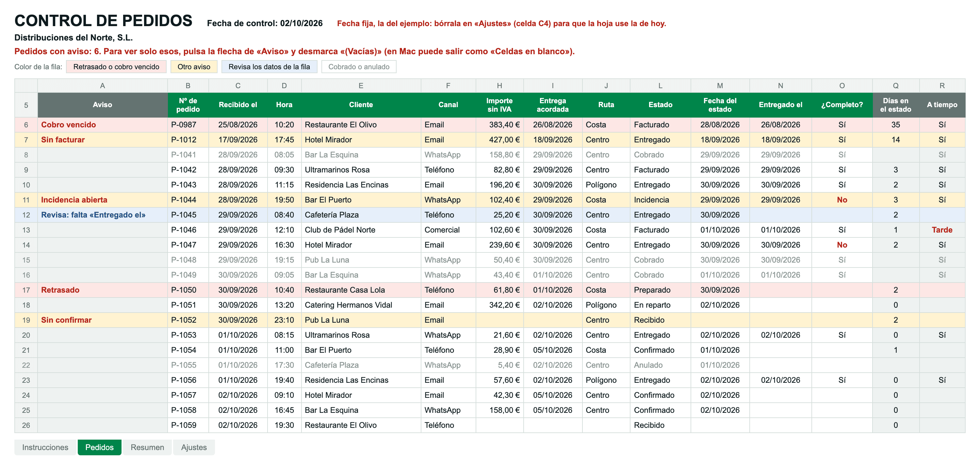Image resolution: width=980 pixels, height=469 pixels.
Task: Click the 'Preparado' estado cell
Action: [x=660, y=290]
